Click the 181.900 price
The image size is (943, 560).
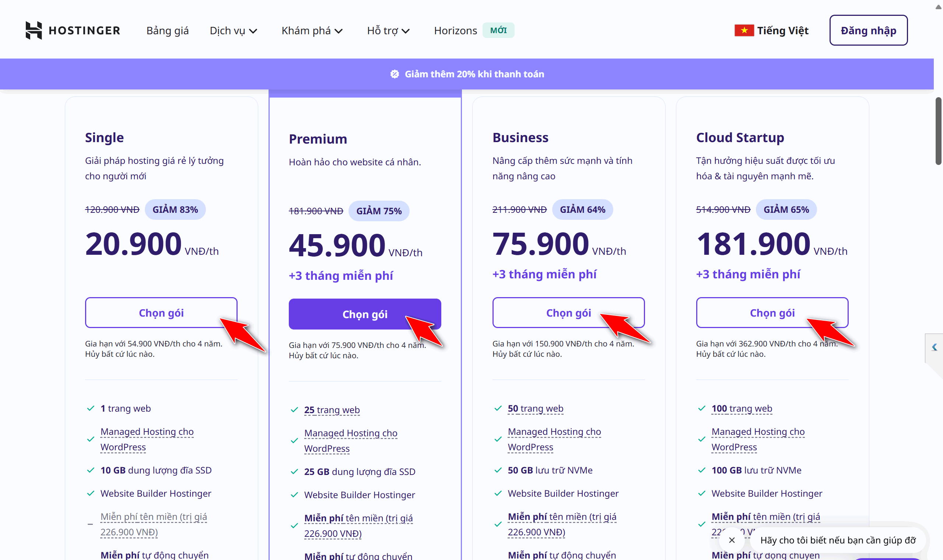[x=753, y=244]
